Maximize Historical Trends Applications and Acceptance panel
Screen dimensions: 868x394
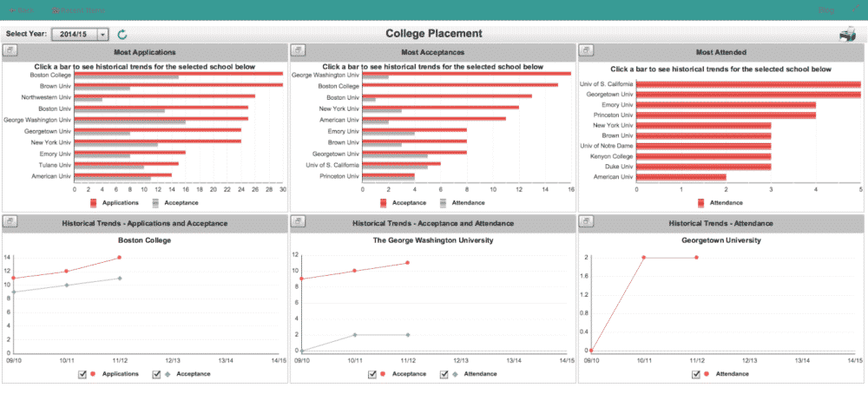point(10,223)
